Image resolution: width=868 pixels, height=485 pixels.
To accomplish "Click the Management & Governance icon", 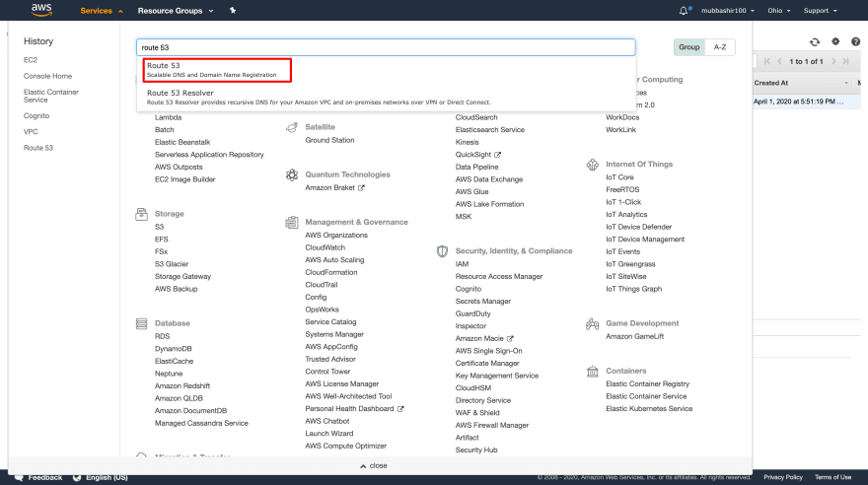I will coord(292,223).
